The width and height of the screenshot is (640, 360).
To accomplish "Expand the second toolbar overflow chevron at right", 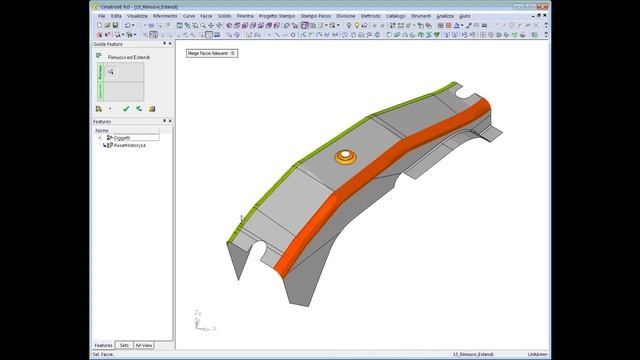I will (x=546, y=35).
